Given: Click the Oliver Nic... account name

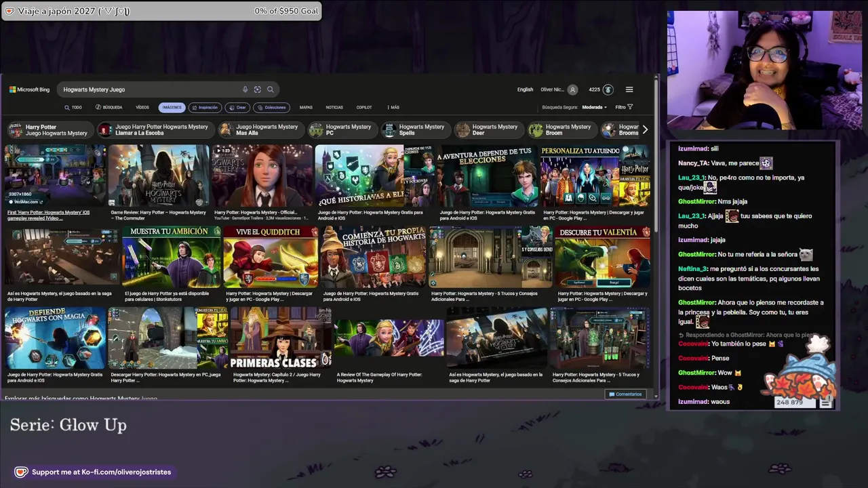Looking at the screenshot, I should point(552,89).
